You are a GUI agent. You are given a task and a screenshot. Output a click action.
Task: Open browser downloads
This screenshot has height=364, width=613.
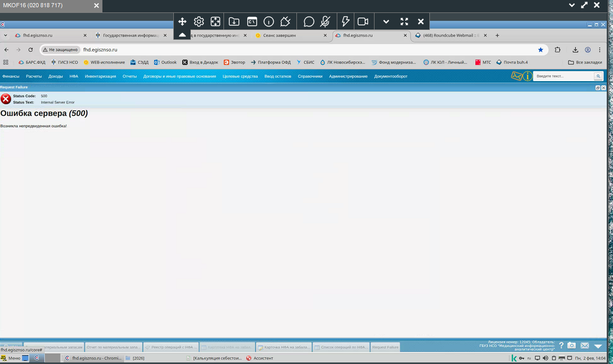[x=575, y=50]
